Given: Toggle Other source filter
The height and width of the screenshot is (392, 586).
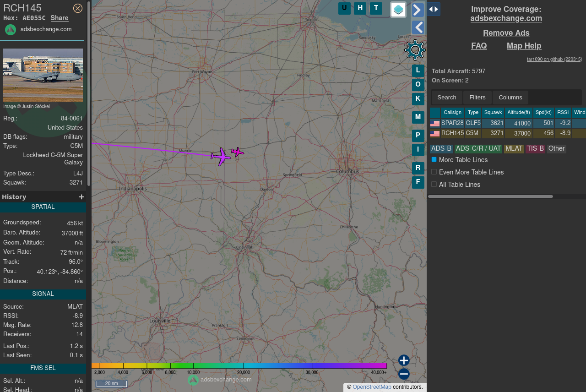Looking at the screenshot, I should click(x=557, y=149).
